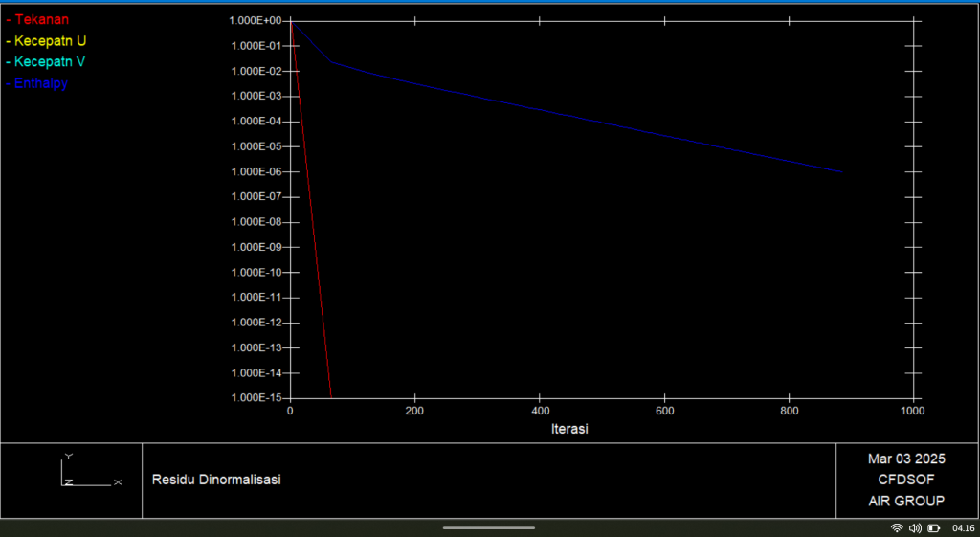Click the XYZ axis orientation triad
This screenshot has width=980, height=537.
tap(90, 471)
